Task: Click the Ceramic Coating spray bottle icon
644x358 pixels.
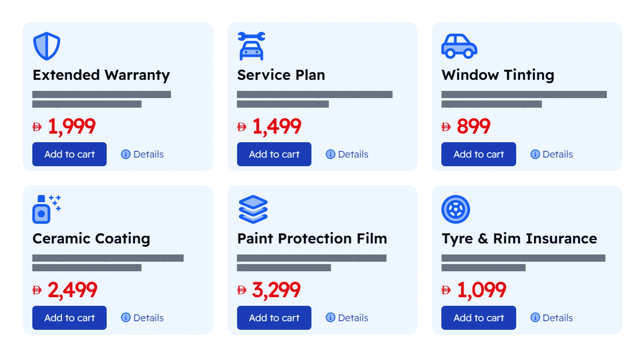Action: click(46, 209)
